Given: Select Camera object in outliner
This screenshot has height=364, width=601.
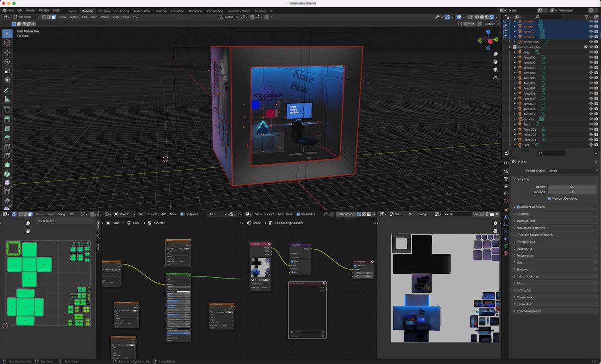Looking at the screenshot, I should click(x=528, y=119).
